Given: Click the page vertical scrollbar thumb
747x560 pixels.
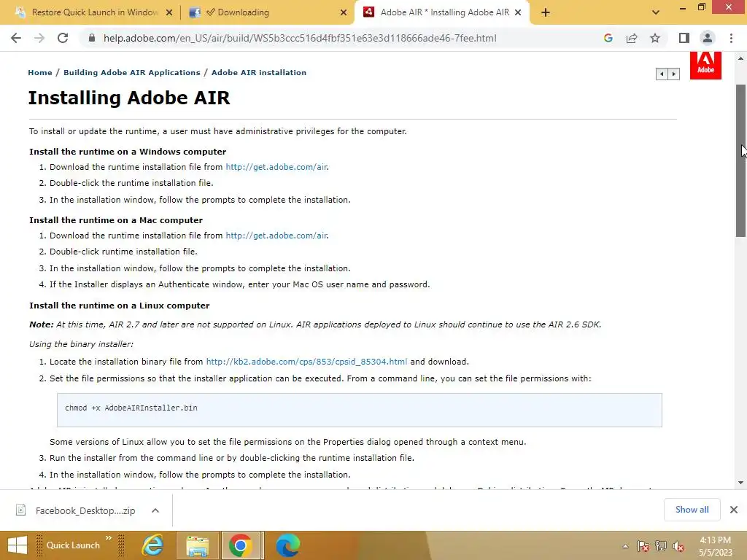Looking at the screenshot, I should pyautogui.click(x=740, y=160).
